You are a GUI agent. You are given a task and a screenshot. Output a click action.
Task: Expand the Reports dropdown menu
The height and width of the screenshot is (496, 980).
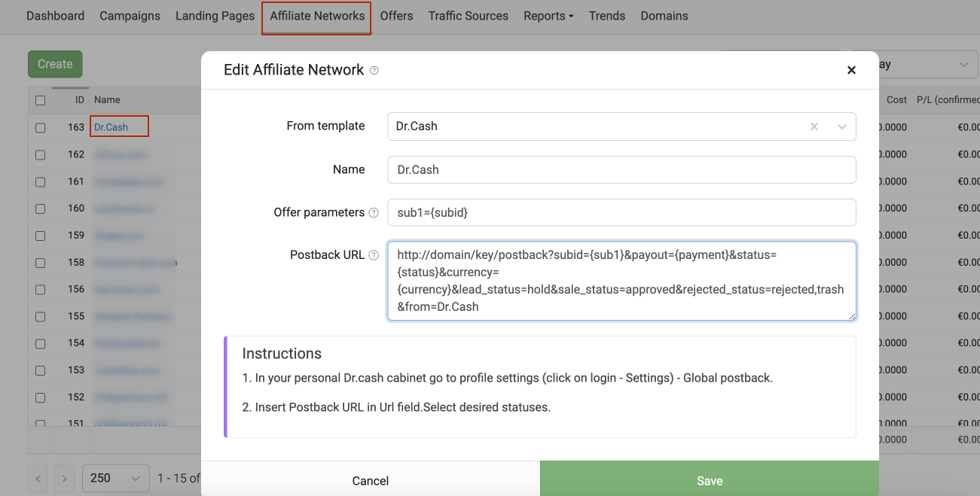click(x=548, y=16)
